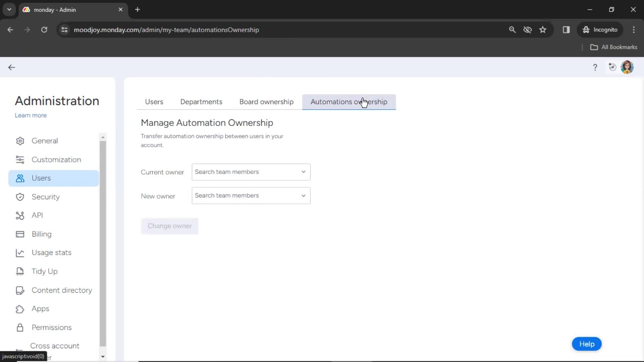The width and height of the screenshot is (644, 362).
Task: Open Security settings
Action: pyautogui.click(x=46, y=197)
